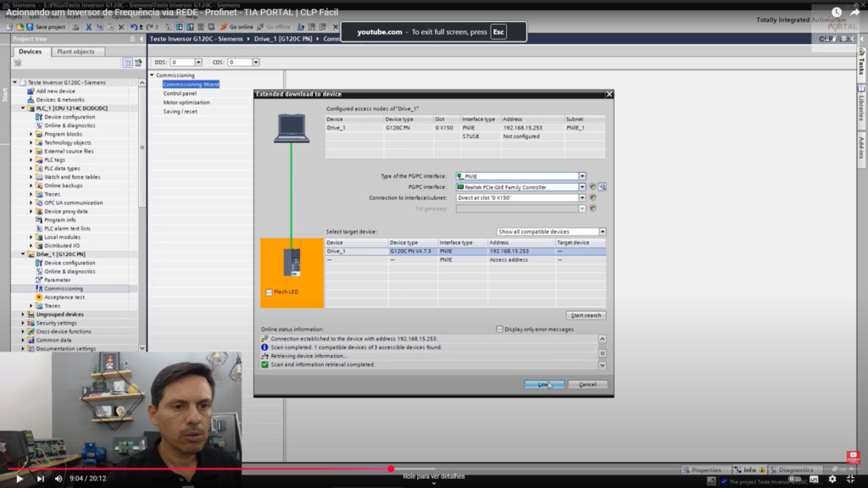
Task: Click the details view icon in Project tree
Action: point(128,63)
